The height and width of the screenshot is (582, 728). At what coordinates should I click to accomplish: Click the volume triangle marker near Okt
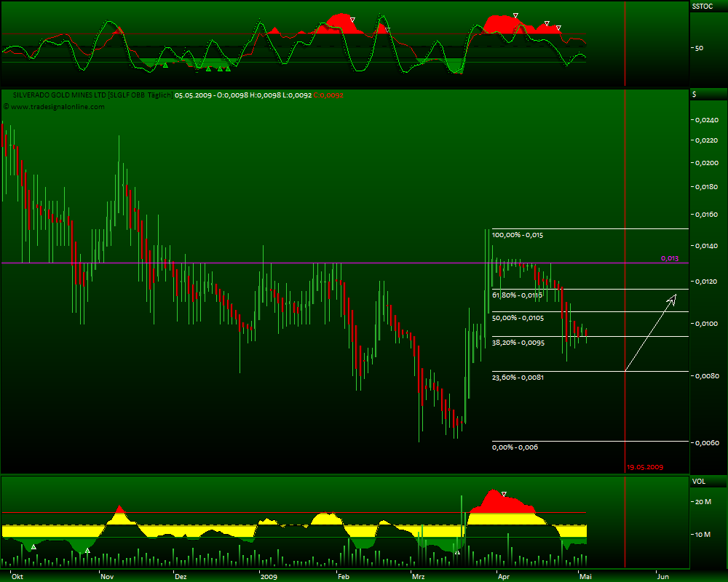[33, 546]
